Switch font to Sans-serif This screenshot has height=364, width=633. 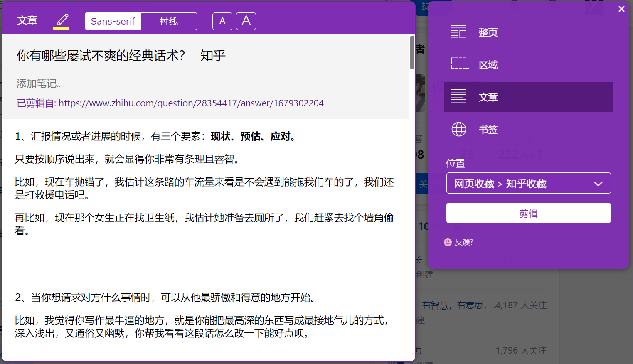pyautogui.click(x=113, y=21)
